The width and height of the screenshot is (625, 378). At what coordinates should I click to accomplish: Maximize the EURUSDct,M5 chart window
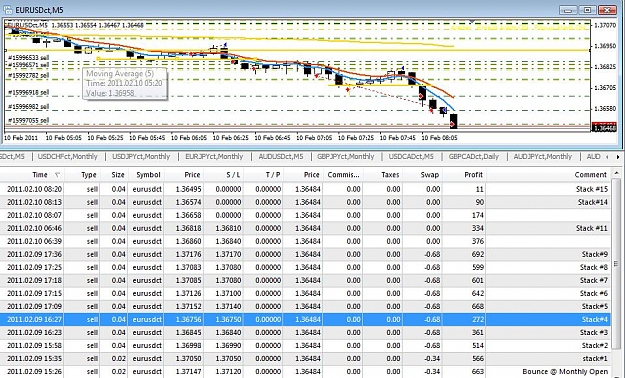[587, 10]
